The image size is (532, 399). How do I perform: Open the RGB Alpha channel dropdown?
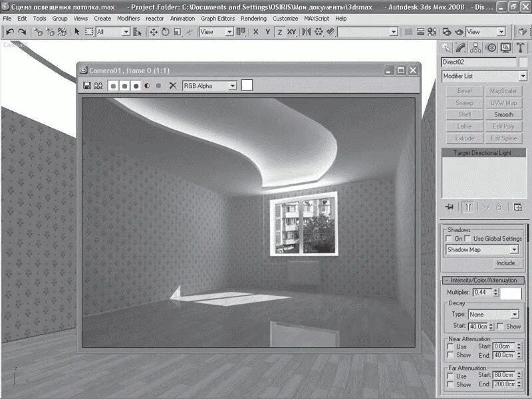tap(209, 86)
